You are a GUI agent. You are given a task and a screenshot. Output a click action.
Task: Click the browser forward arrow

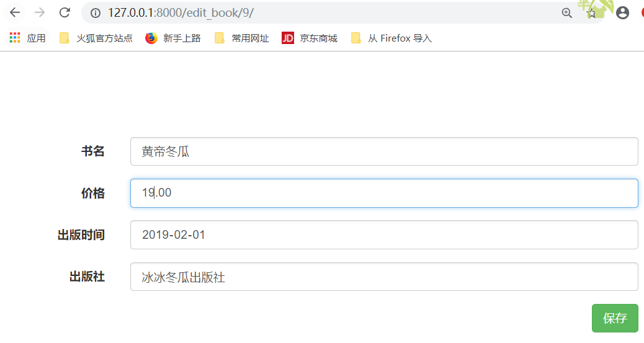pyautogui.click(x=40, y=13)
